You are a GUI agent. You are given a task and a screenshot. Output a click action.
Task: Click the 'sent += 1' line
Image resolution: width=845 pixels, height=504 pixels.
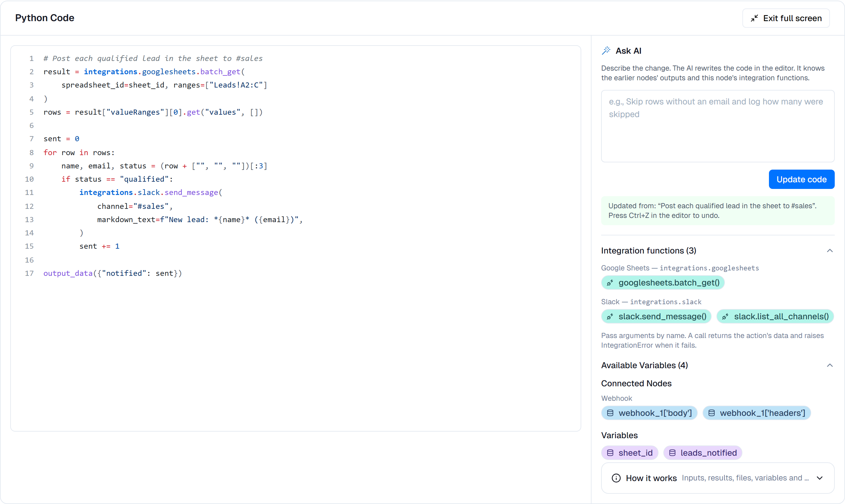(x=99, y=246)
